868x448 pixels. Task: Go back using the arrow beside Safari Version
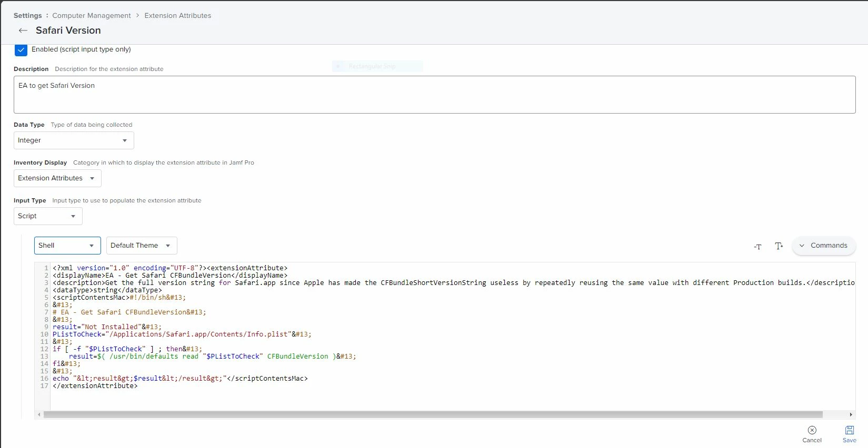tap(23, 30)
